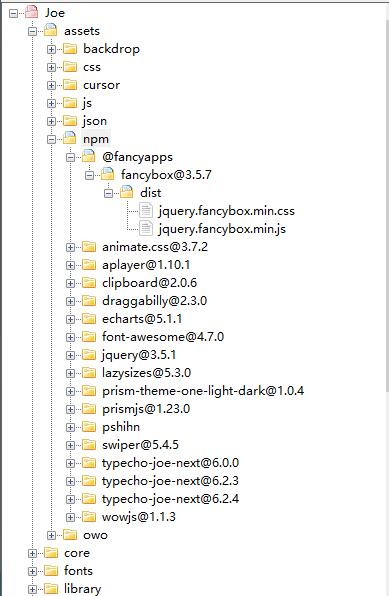The image size is (389, 596).
Task: Expand animate.css@3.7.2 folder
Action: click(70, 247)
